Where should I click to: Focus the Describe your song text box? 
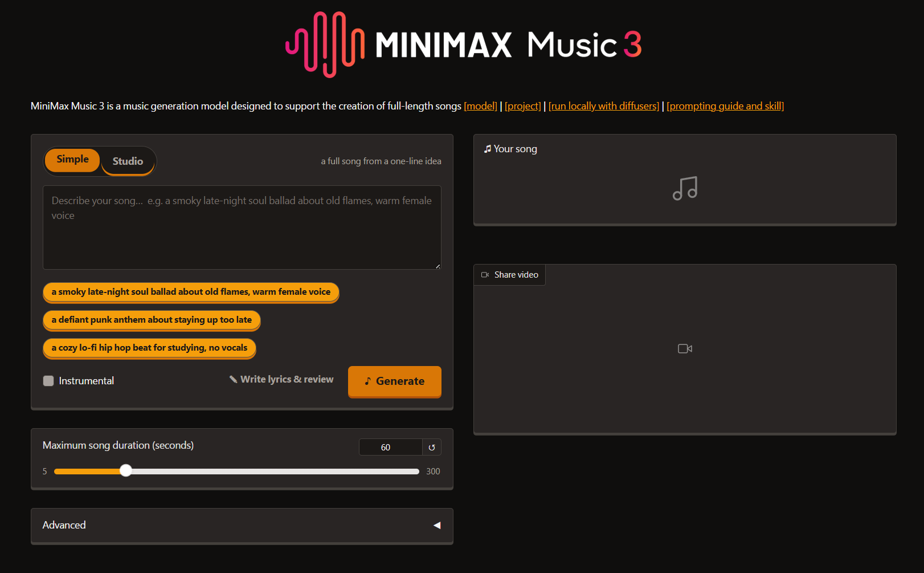[242, 227]
